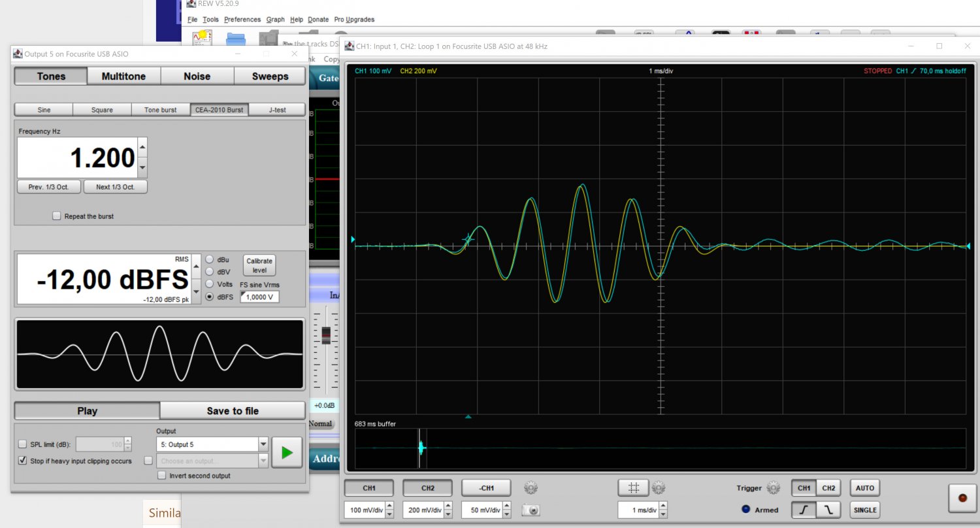Select the Square tone type
The height and width of the screenshot is (528, 980).
102,110
